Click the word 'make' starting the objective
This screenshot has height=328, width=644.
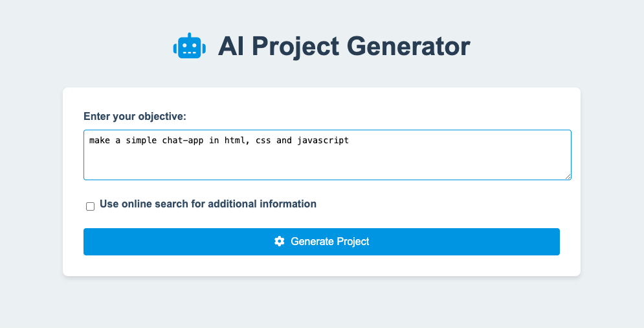[100, 140]
